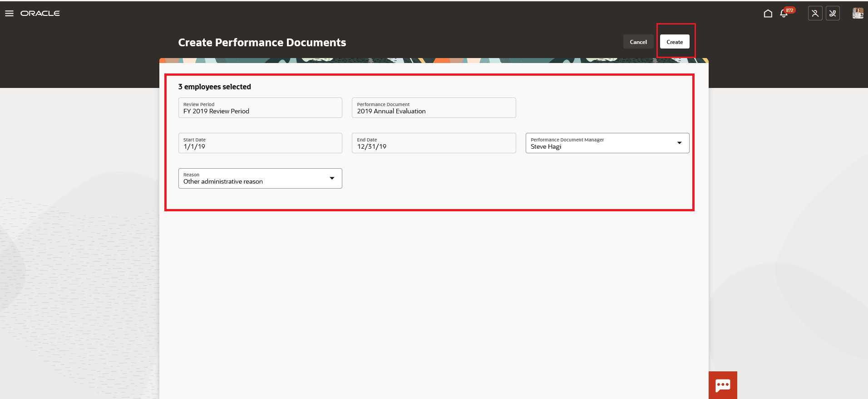Screen dimensions: 868x399
Task: Go to the Home page icon
Action: (x=768, y=14)
